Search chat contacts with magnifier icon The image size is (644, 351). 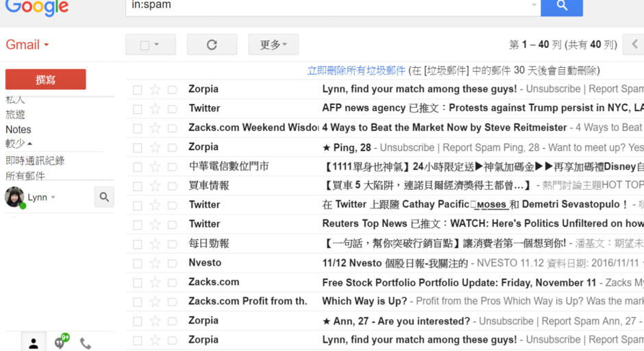click(104, 197)
